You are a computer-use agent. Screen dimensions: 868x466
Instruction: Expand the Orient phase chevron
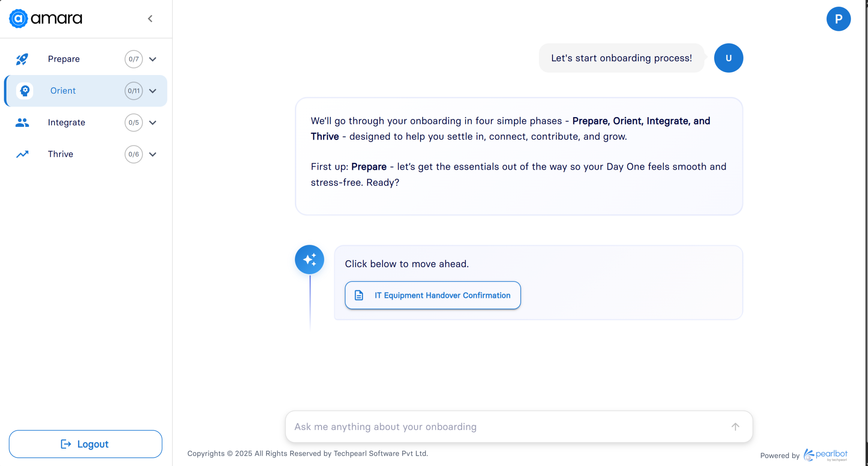(x=153, y=91)
